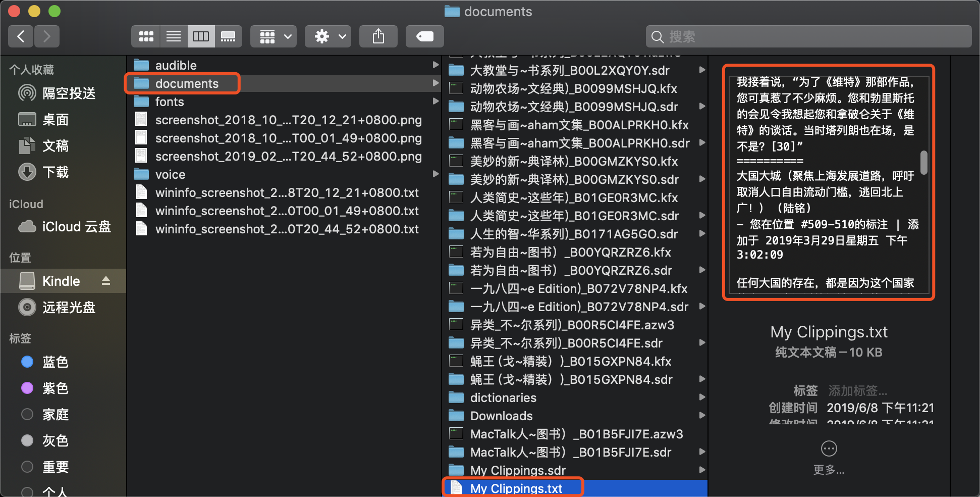Expand 黑客与画 B00ALPRKH0.sdr folder arrow
Viewport: 980px width, 497px height.
tap(702, 142)
